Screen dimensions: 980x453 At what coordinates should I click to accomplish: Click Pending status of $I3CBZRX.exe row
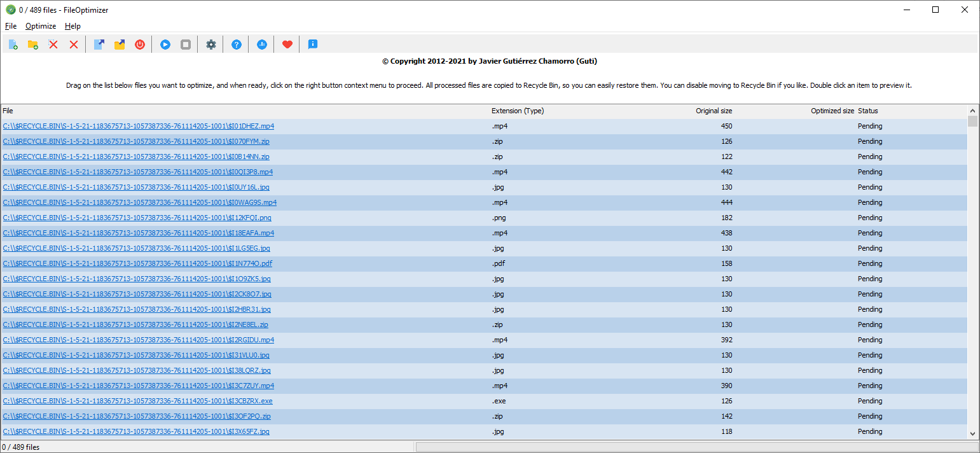pos(870,401)
